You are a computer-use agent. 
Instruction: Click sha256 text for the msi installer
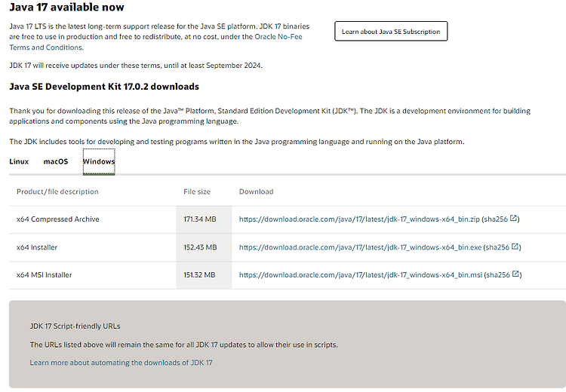pos(498,275)
